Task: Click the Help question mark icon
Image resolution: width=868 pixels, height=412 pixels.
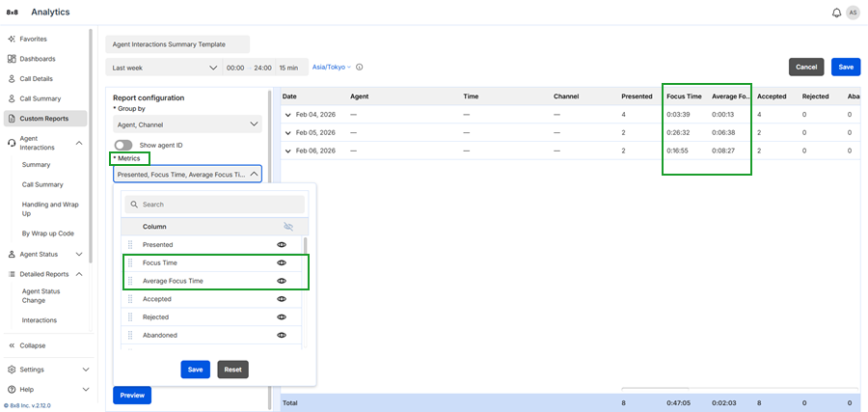Action: point(12,389)
